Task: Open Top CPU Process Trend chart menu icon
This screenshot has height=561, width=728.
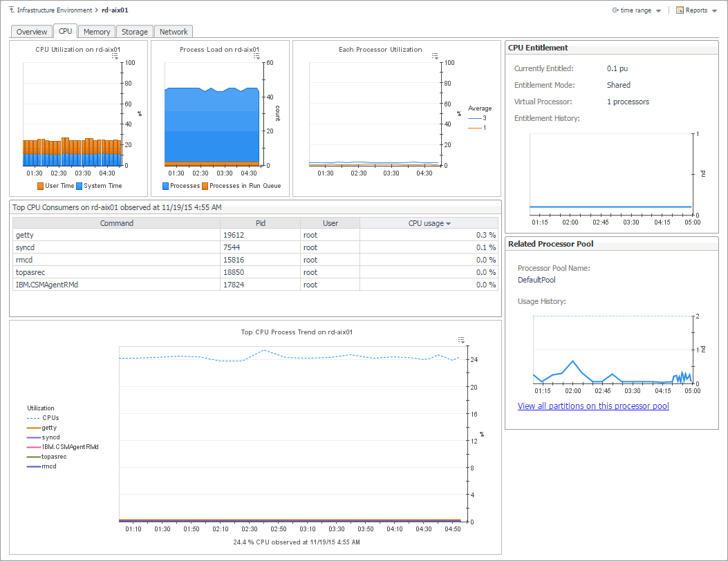Action: (x=461, y=340)
